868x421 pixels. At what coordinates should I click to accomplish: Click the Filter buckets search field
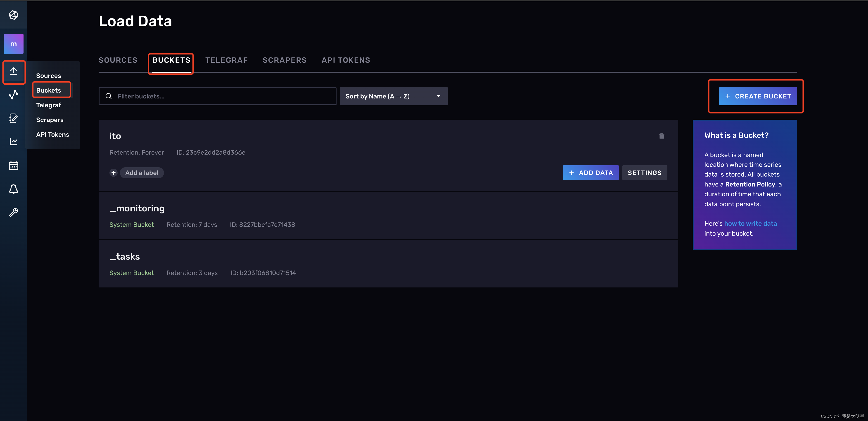point(217,96)
